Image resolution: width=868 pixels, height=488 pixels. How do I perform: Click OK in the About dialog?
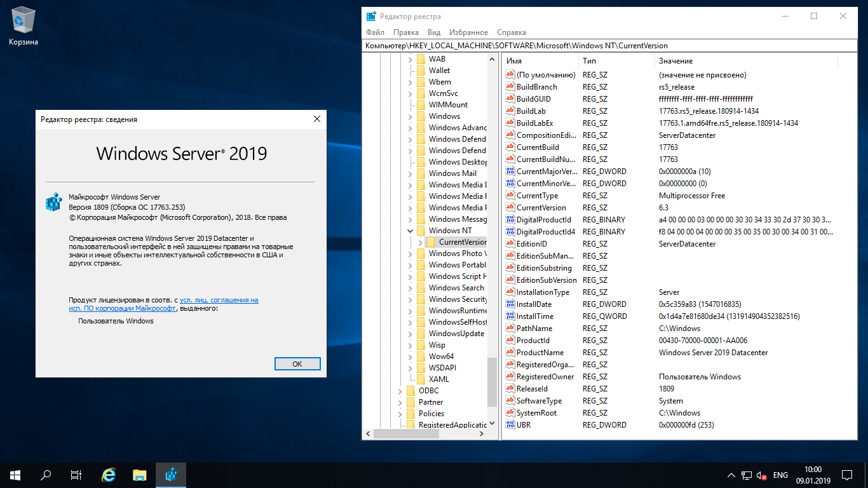[297, 364]
